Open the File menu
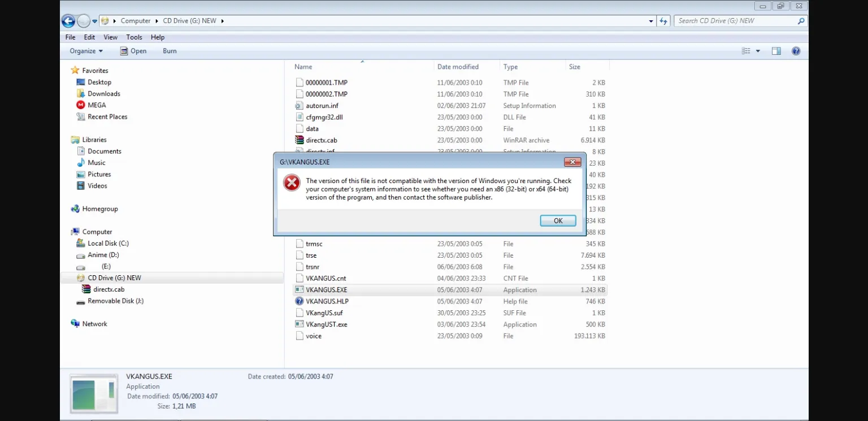868x421 pixels. click(70, 37)
